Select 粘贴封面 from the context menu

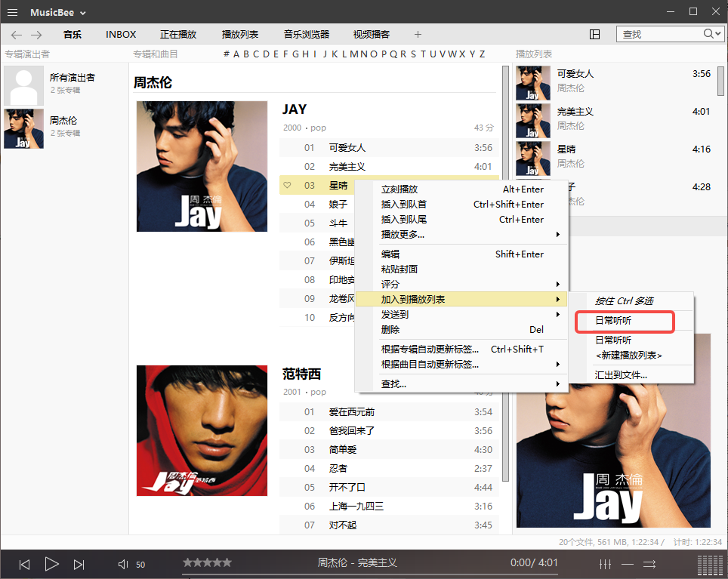click(461, 269)
